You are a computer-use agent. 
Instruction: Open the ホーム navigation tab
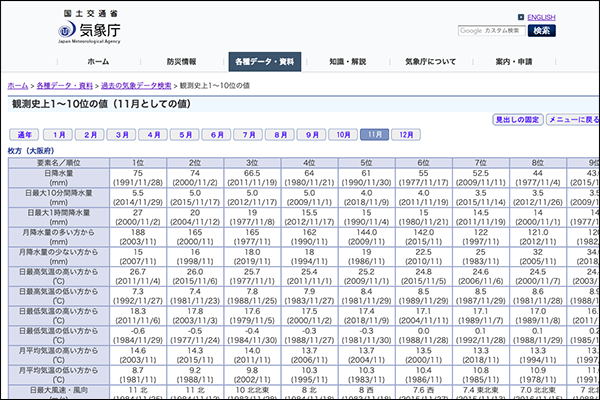coord(98,62)
